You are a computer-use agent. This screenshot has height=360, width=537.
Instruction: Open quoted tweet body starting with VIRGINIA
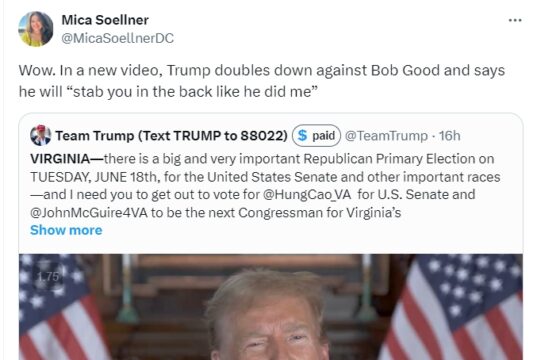tap(265, 186)
